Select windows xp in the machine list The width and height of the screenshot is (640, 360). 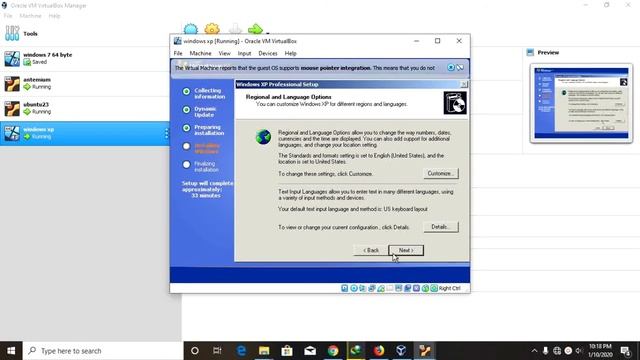(x=85, y=133)
